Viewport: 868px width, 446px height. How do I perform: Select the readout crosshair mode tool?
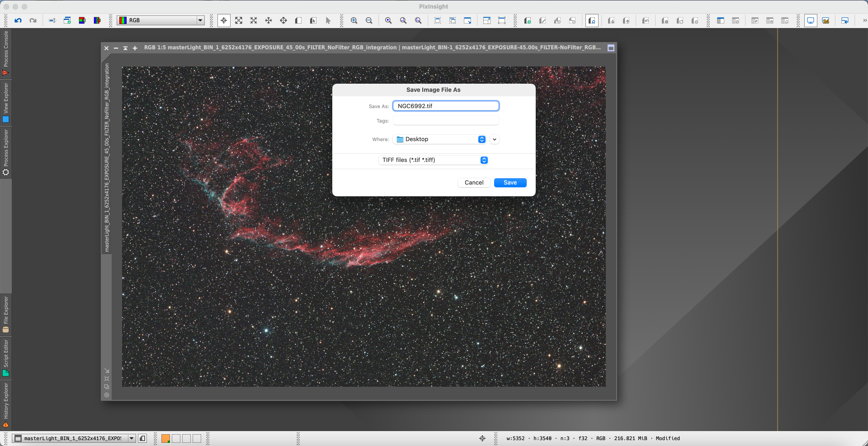pyautogui.click(x=224, y=20)
